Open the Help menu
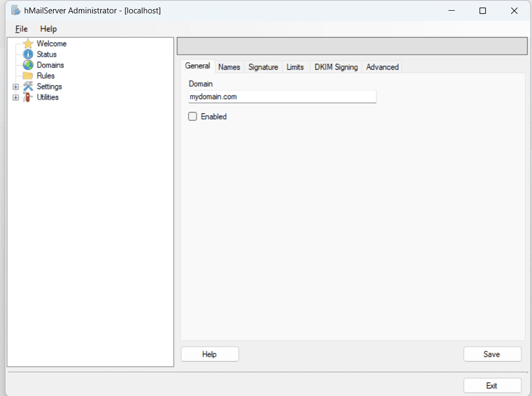Screen dimensions: 532x396 pos(48,29)
